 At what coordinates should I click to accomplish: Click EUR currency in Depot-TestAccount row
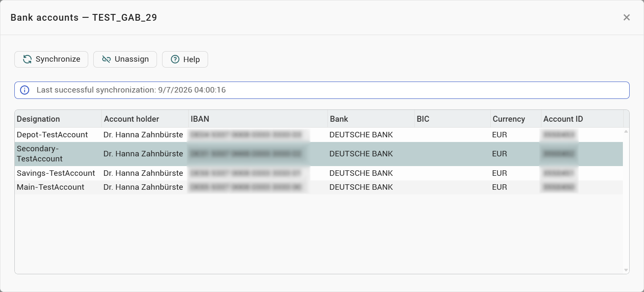pos(500,135)
